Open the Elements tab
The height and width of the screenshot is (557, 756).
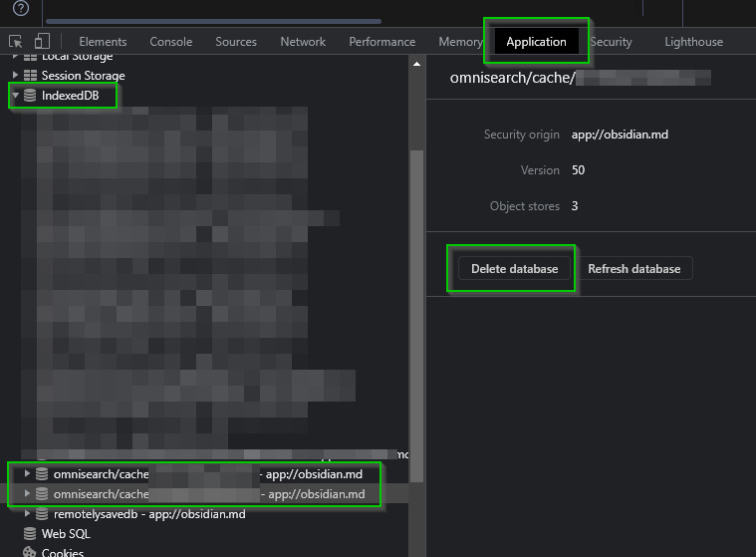coord(103,42)
